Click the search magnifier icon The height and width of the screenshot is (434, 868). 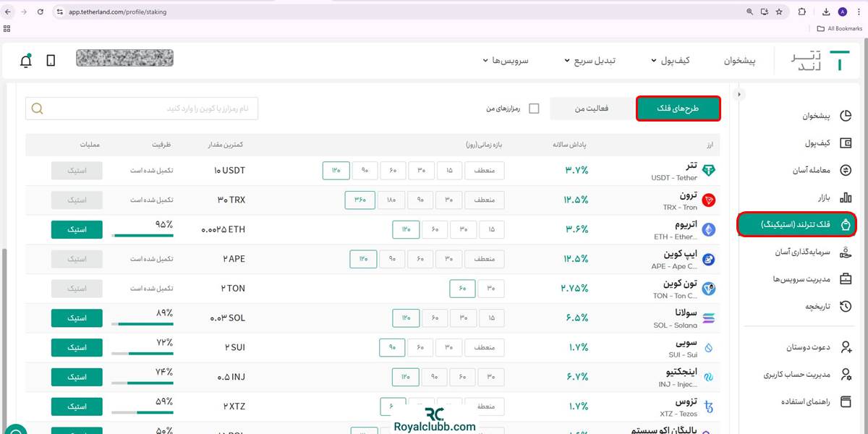tap(37, 109)
